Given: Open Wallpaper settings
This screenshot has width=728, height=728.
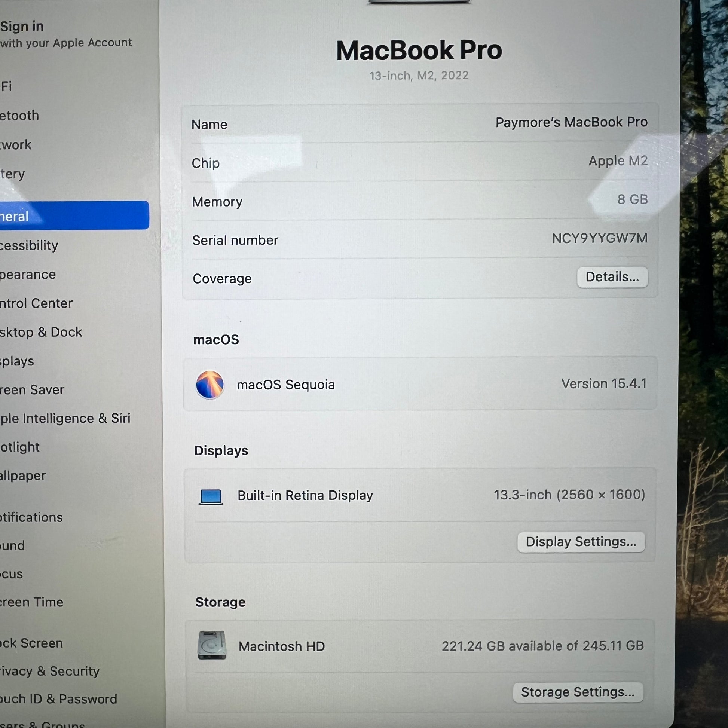Looking at the screenshot, I should [22, 476].
